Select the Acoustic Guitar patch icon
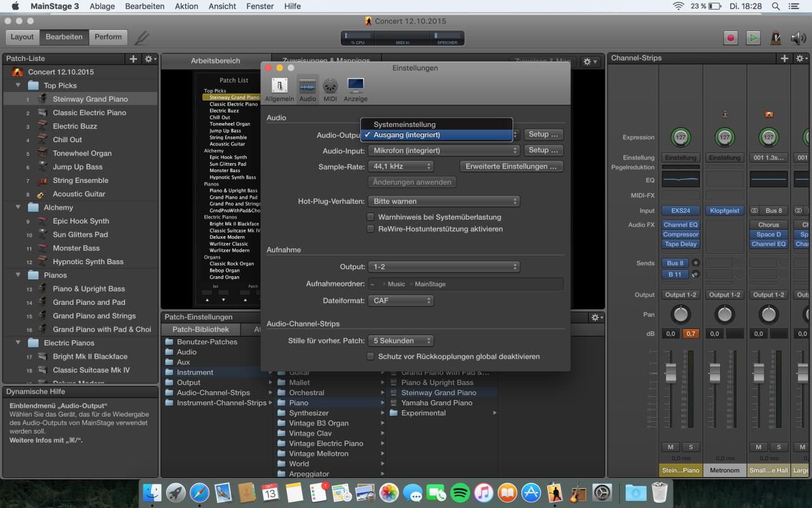 coord(42,194)
